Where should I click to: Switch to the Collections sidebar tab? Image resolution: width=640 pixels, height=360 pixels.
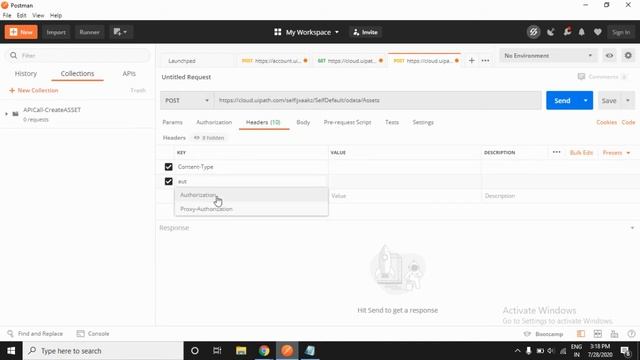pos(78,73)
